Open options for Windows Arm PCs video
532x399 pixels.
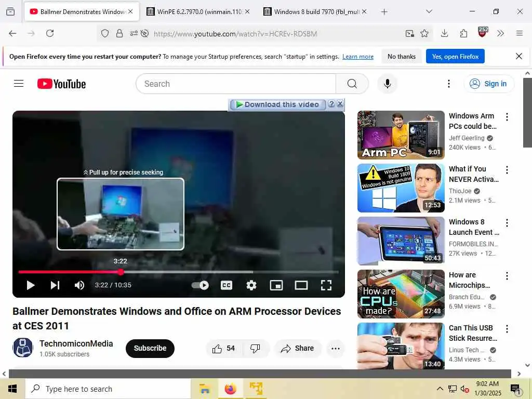click(507, 117)
